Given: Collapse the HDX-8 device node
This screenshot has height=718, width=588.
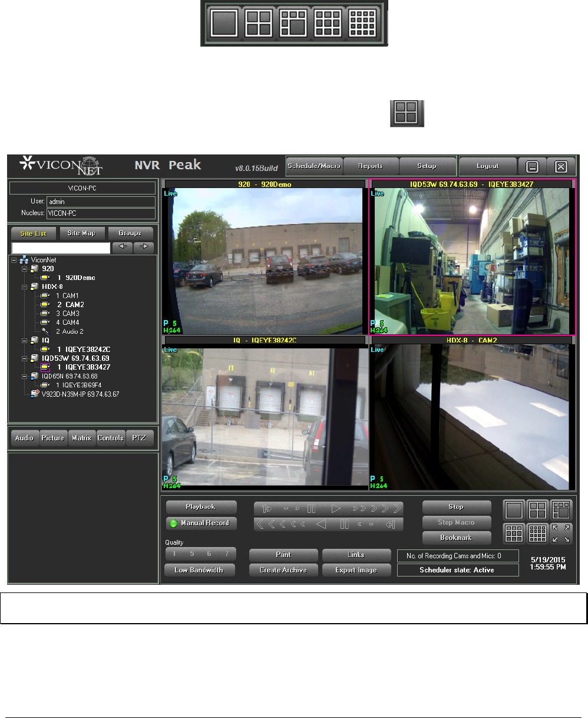Looking at the screenshot, I should (24, 286).
